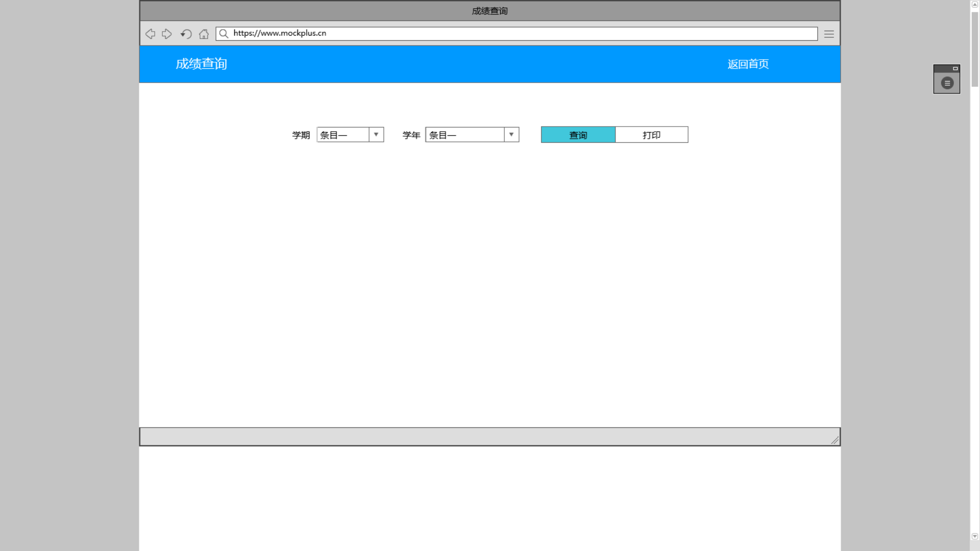Click the magnifier search icon in address bar

tap(224, 34)
